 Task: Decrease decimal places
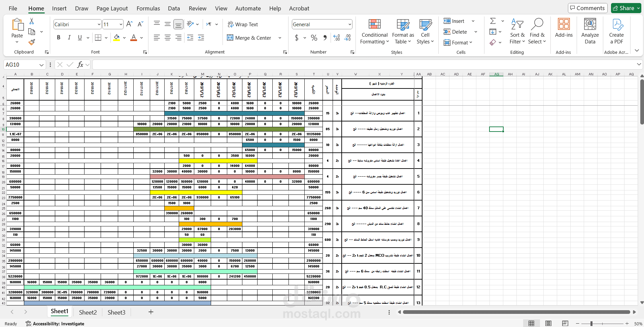tap(347, 38)
